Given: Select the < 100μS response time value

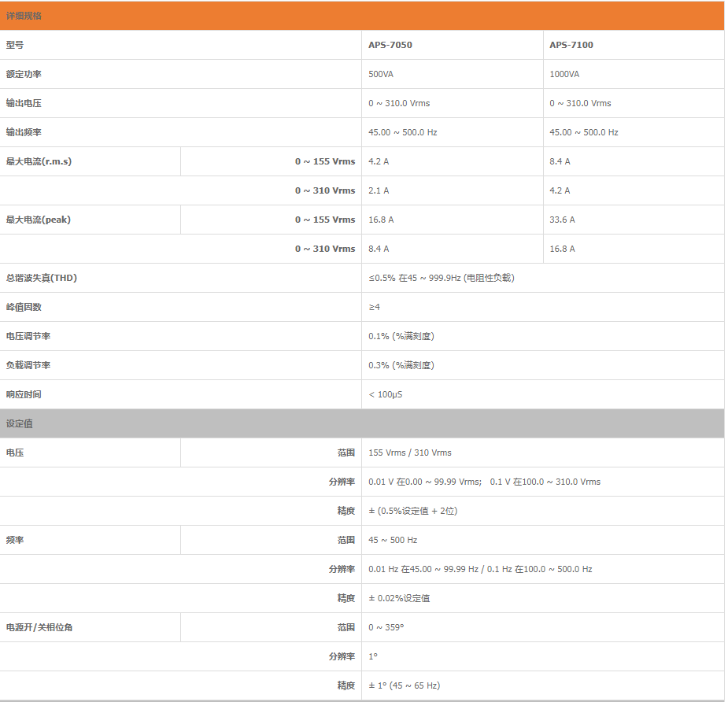Looking at the screenshot, I should coord(386,394).
